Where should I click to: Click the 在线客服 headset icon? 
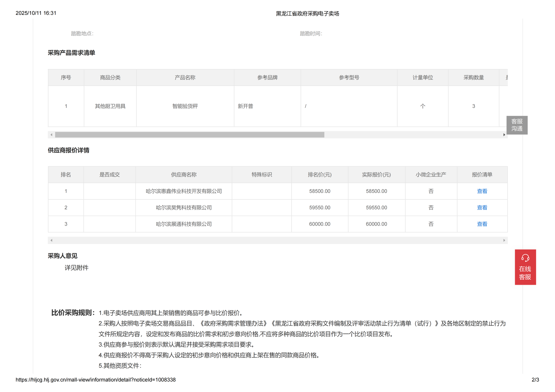tap(525, 258)
